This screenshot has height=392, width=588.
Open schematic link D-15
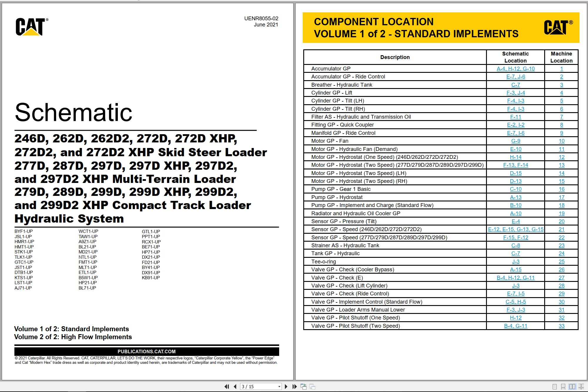[x=515, y=173]
